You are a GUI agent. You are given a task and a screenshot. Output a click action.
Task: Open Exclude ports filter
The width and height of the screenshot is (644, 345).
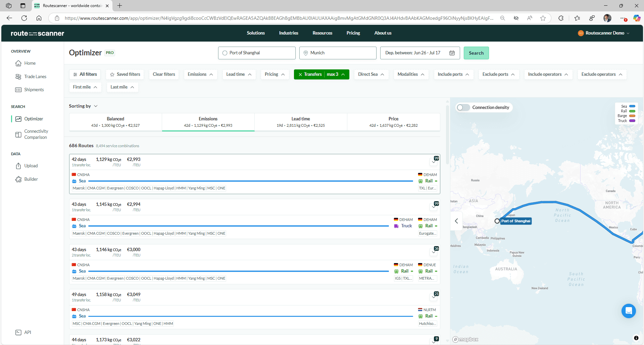coord(499,74)
